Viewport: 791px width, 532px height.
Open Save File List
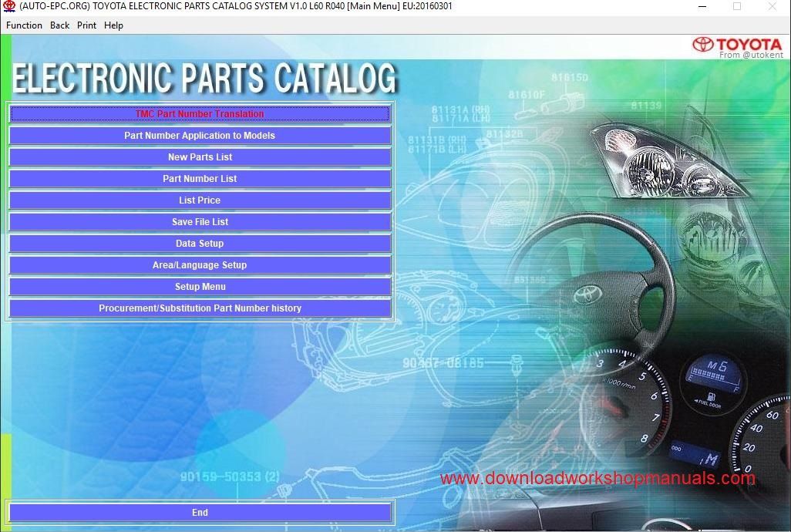coord(200,222)
